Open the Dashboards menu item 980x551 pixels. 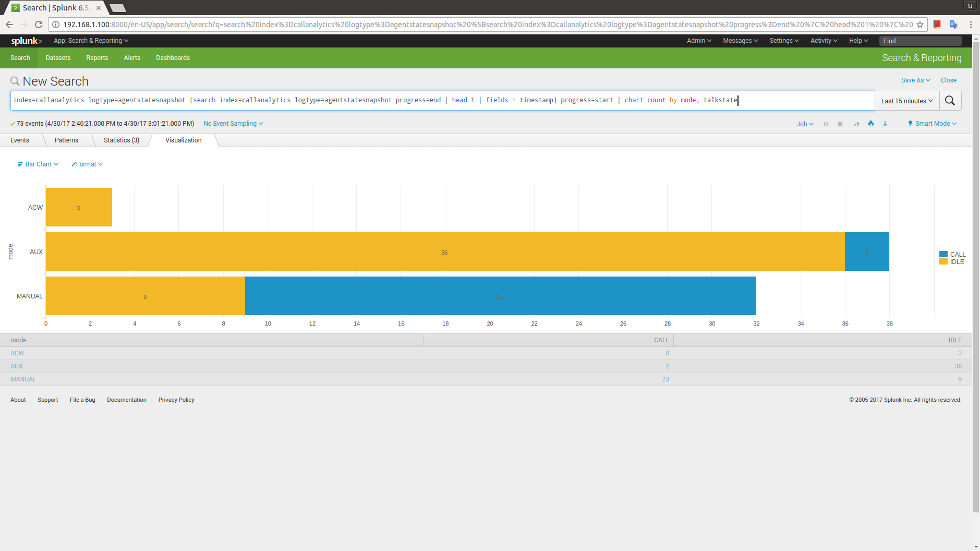(173, 58)
